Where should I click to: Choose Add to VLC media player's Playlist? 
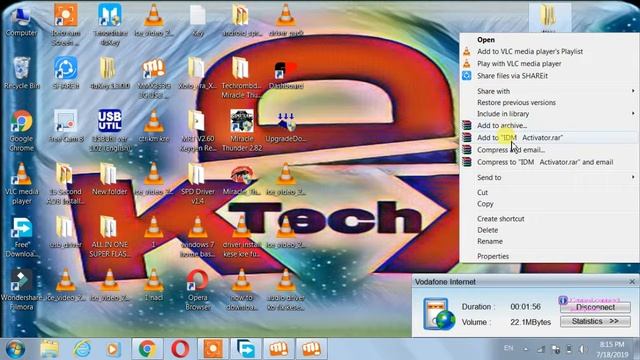tap(529, 51)
